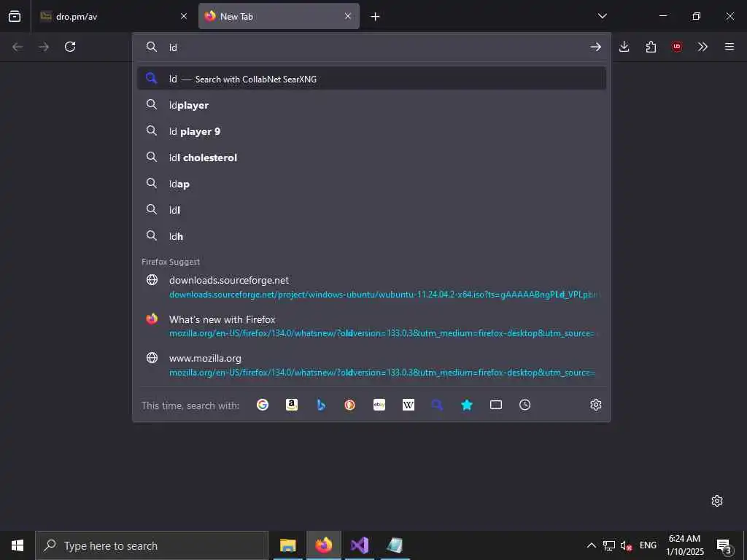The image size is (747, 560).
Task: Open the downloads.sourceforge.net suggestion
Action: pos(371,287)
